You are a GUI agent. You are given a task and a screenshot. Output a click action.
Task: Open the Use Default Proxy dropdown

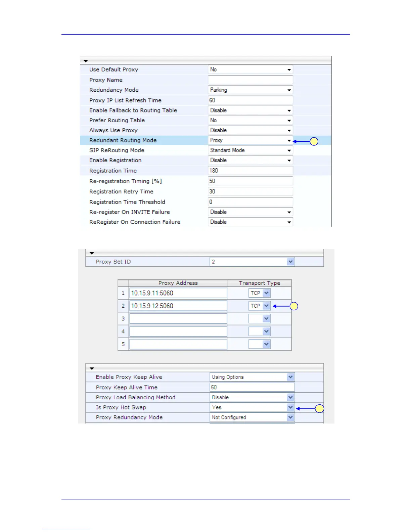click(250, 70)
